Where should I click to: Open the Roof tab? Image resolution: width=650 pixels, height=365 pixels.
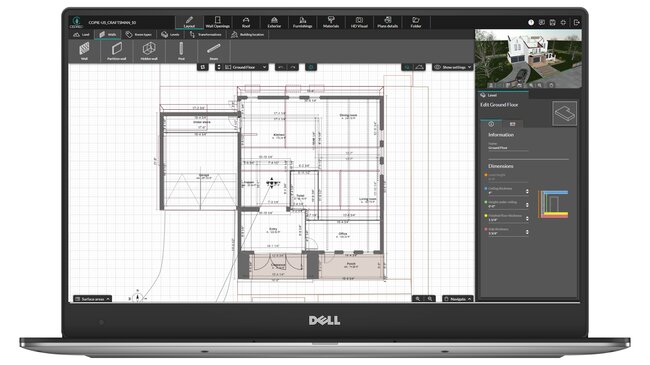(x=246, y=22)
